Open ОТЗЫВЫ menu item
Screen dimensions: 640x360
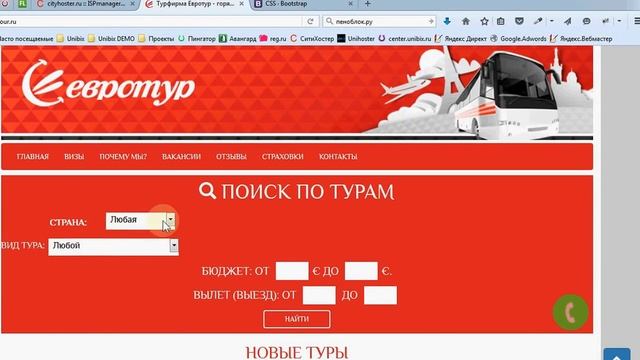tap(231, 157)
